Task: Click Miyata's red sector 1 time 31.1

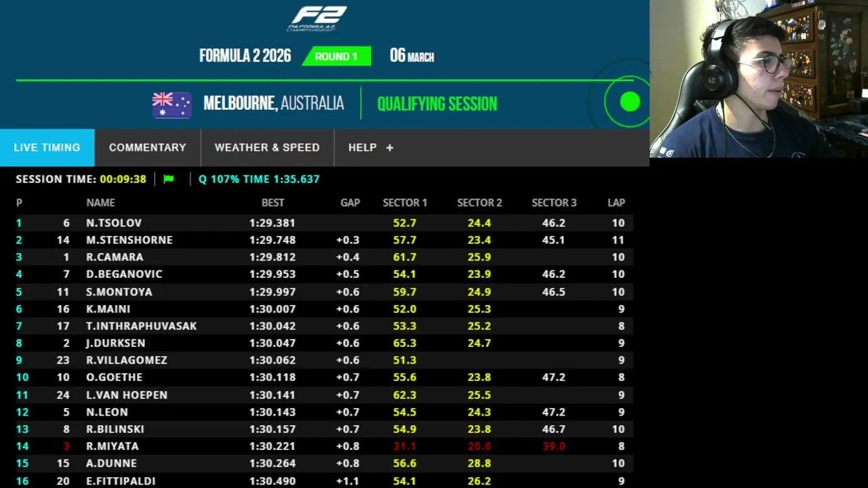Action: coord(405,446)
